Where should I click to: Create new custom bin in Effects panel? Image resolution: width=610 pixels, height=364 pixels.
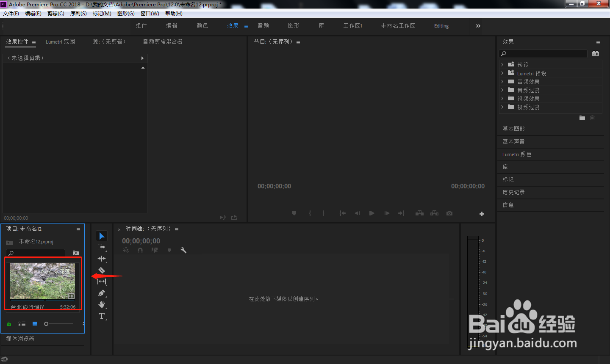[x=582, y=118]
